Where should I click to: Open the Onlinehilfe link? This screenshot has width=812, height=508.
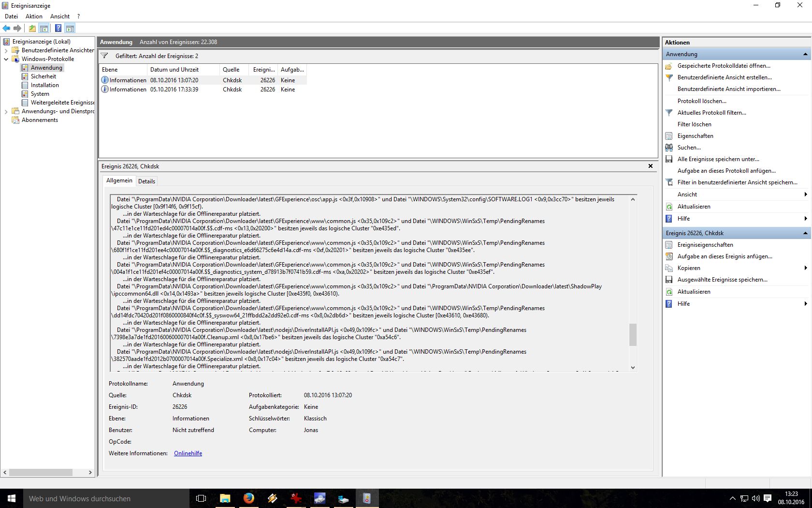188,453
